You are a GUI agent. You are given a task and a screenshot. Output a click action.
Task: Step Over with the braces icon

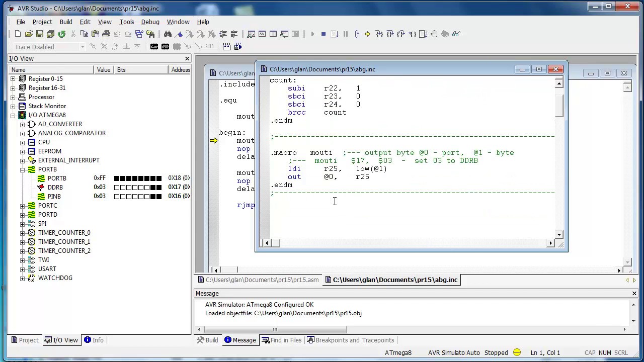(x=390, y=34)
